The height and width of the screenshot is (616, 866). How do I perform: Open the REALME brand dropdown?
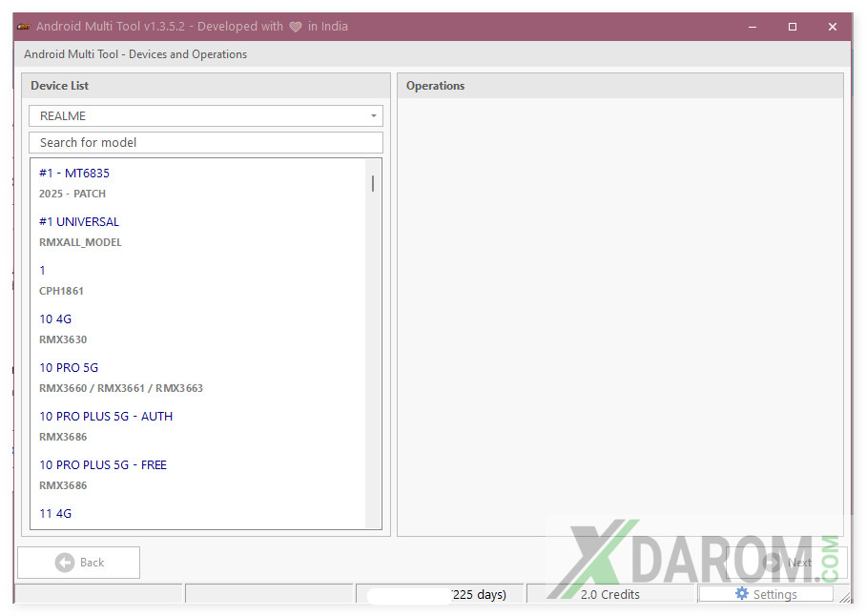[x=205, y=116]
